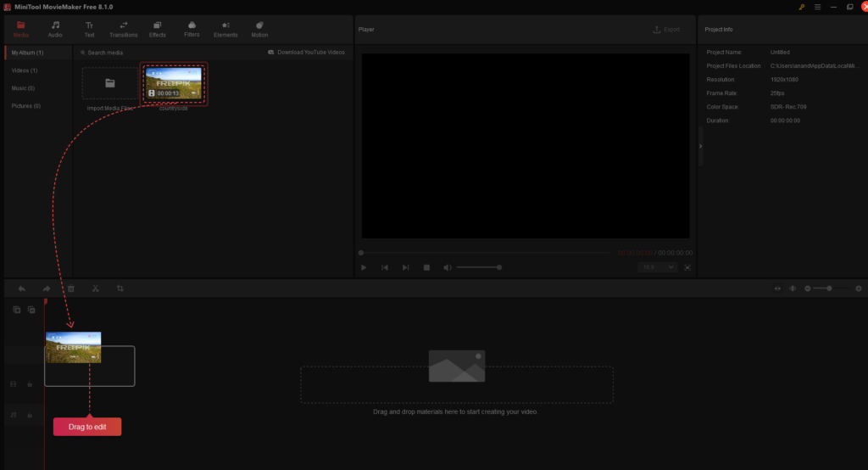Click the Import Media Files folder box

tap(110, 83)
